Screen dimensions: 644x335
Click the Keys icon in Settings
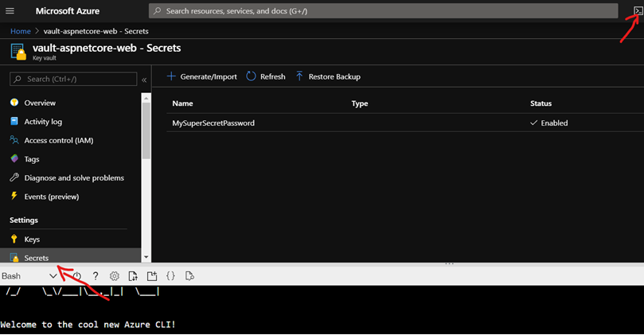[14, 239]
